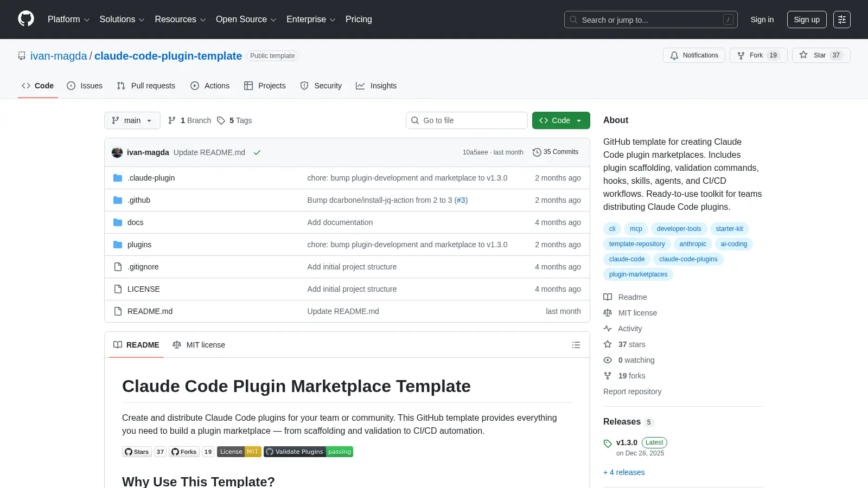868x488 pixels.
Task: Open MIT license link in About sidebar
Action: click(x=630, y=313)
